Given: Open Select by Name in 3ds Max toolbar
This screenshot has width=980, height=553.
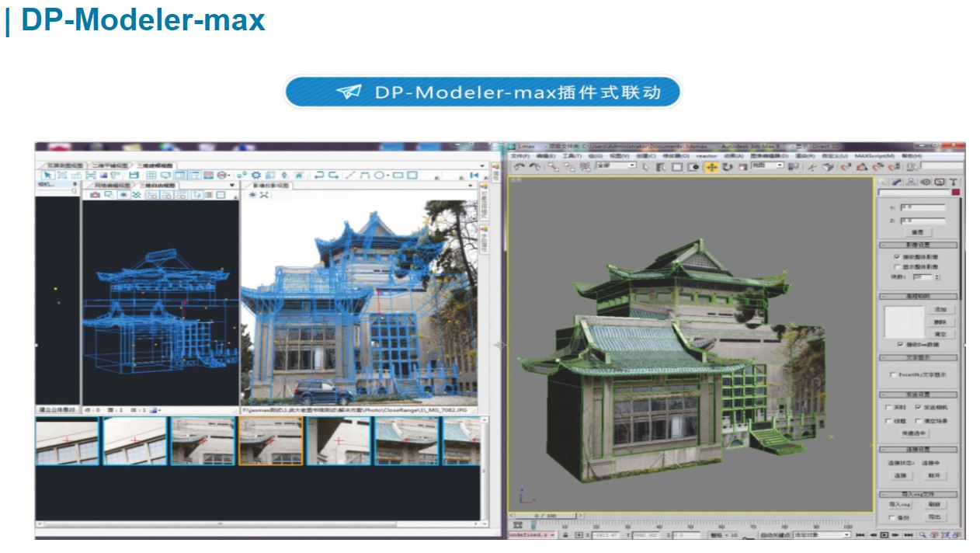Looking at the screenshot, I should pyautogui.click(x=662, y=166).
